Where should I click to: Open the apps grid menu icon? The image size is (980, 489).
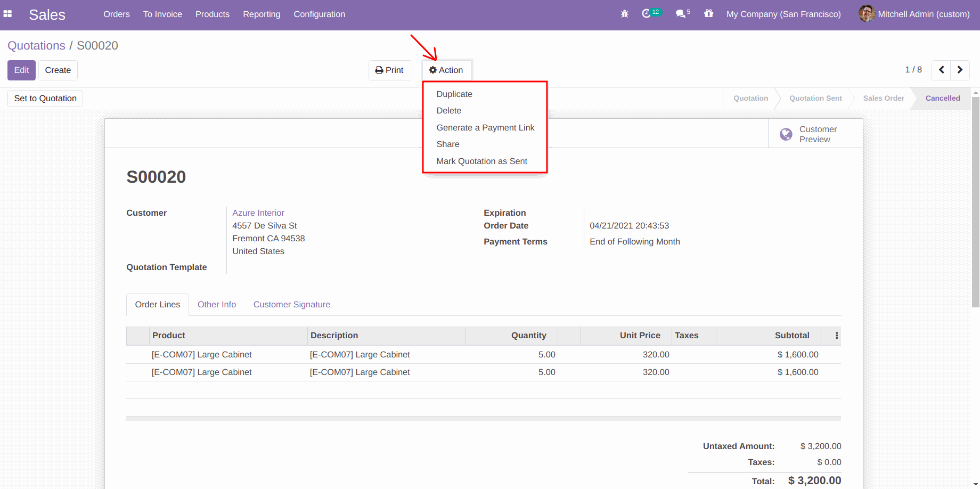[x=8, y=14]
